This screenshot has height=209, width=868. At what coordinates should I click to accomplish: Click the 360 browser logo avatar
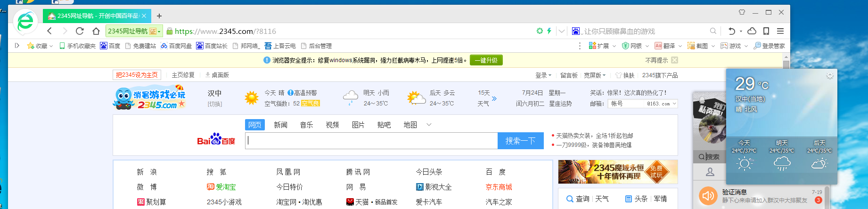tap(25, 22)
